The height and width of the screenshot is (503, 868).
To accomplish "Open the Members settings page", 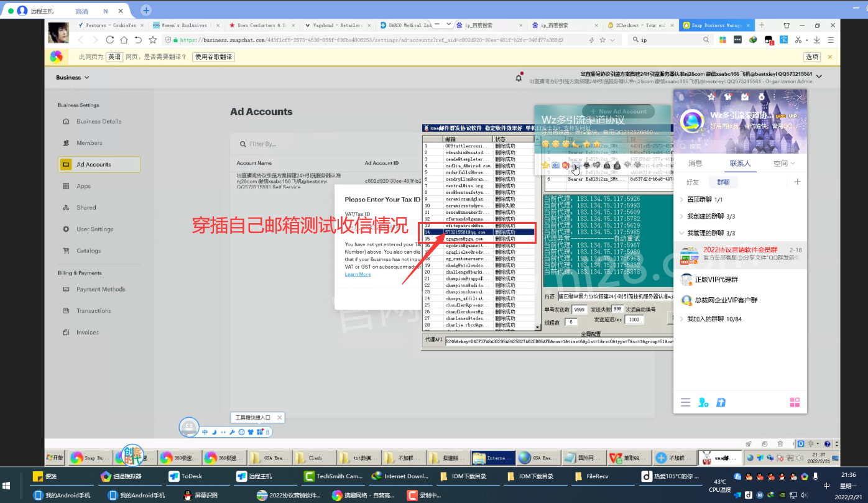I will pos(89,143).
